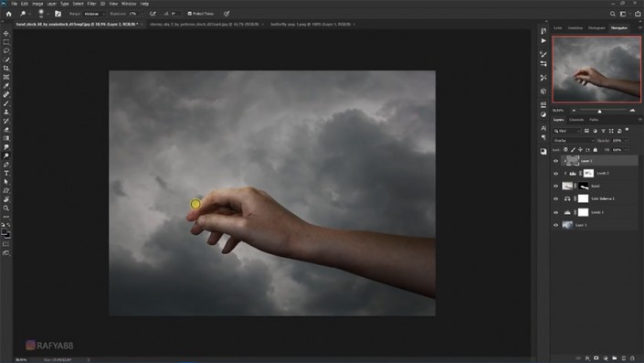The width and height of the screenshot is (644, 363).
Task: Open the Image menu
Action: coord(37,4)
